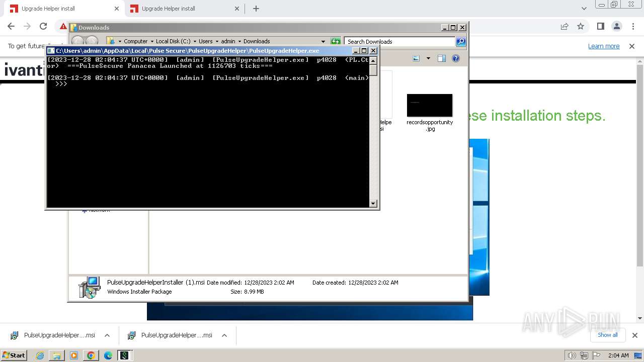The width and height of the screenshot is (644, 362).
Task: Click the Explorer search button
Action: pyautogui.click(x=461, y=41)
